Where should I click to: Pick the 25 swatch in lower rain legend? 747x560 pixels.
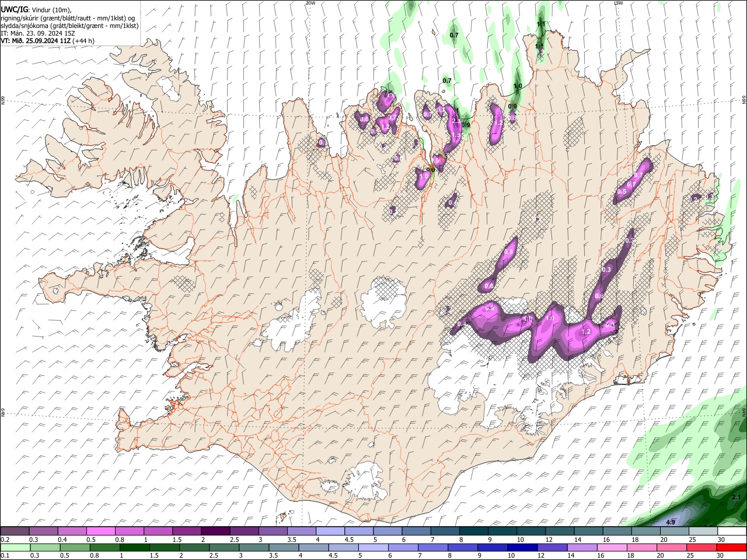[x=701, y=547]
